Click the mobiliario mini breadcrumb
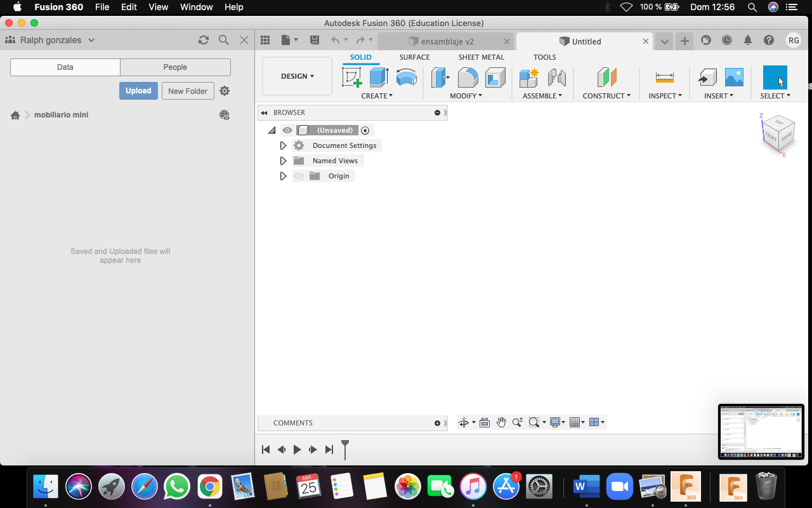The height and width of the screenshot is (508, 812). tap(61, 115)
